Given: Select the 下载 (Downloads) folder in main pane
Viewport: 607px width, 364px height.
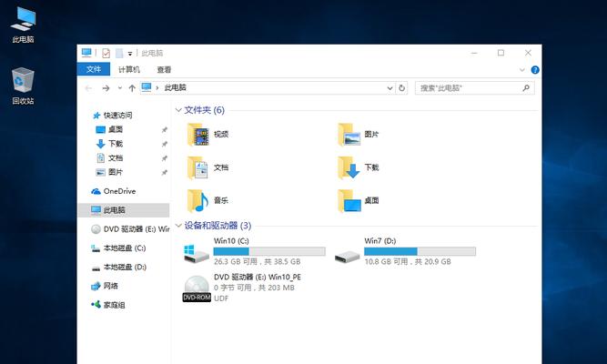Looking at the screenshot, I should (x=349, y=167).
